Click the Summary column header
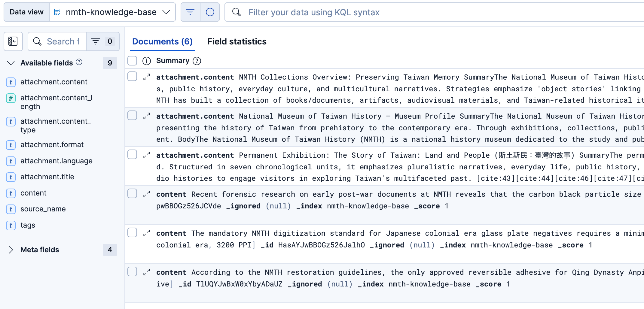Image resolution: width=644 pixels, height=309 pixels. click(173, 61)
